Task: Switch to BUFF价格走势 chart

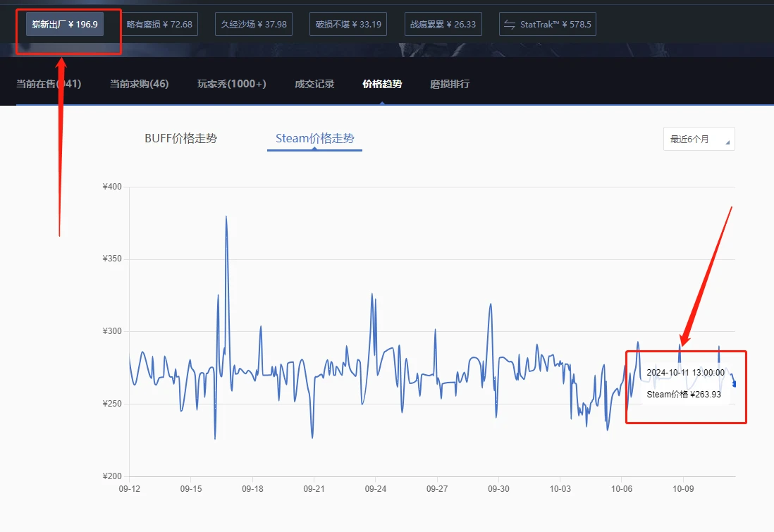Action: point(180,139)
